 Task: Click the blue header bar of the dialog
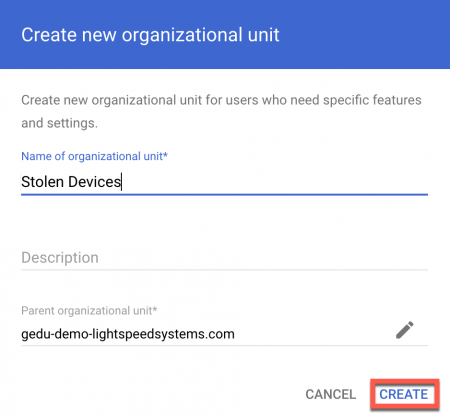pos(225,34)
